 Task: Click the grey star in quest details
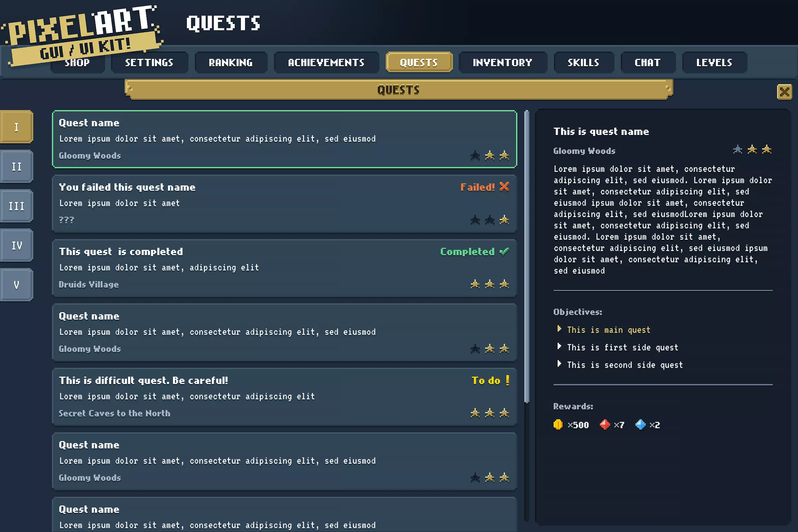[737, 149]
